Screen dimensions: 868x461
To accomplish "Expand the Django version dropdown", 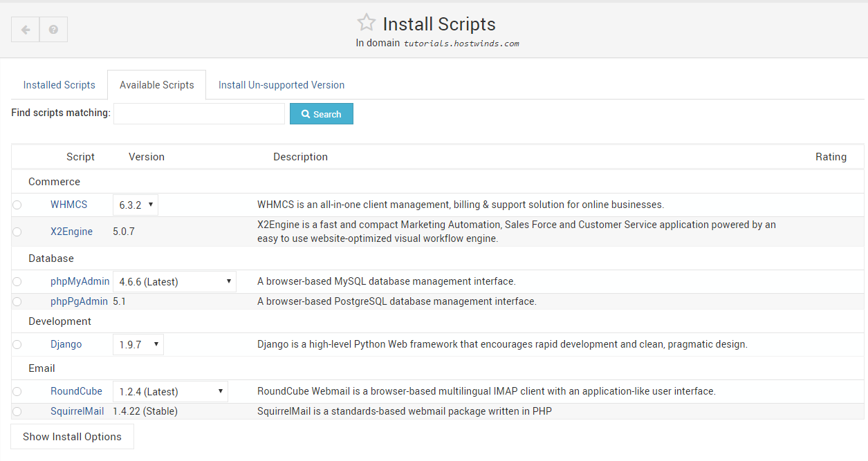I will click(138, 344).
